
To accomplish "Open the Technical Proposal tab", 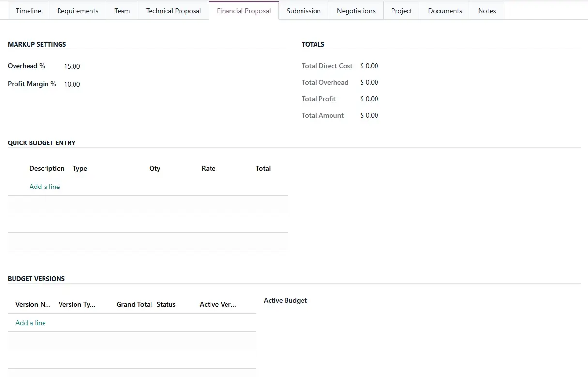I will [x=173, y=11].
